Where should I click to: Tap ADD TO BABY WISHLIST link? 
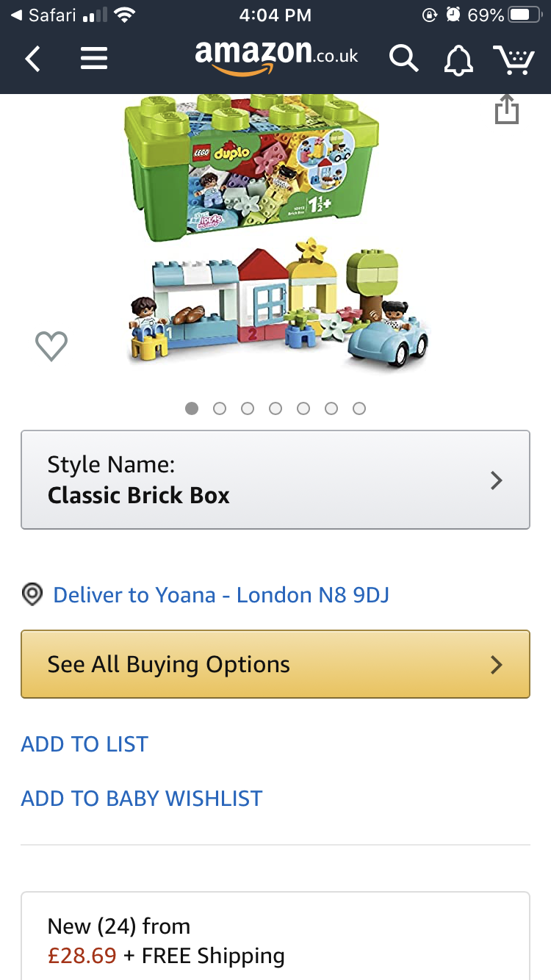coord(142,799)
